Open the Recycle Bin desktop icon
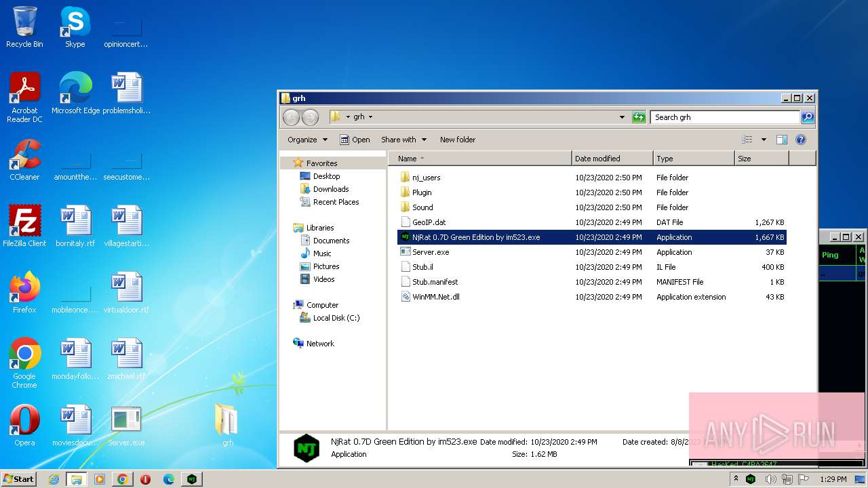Viewport: 868px width, 488px height. 24,27
